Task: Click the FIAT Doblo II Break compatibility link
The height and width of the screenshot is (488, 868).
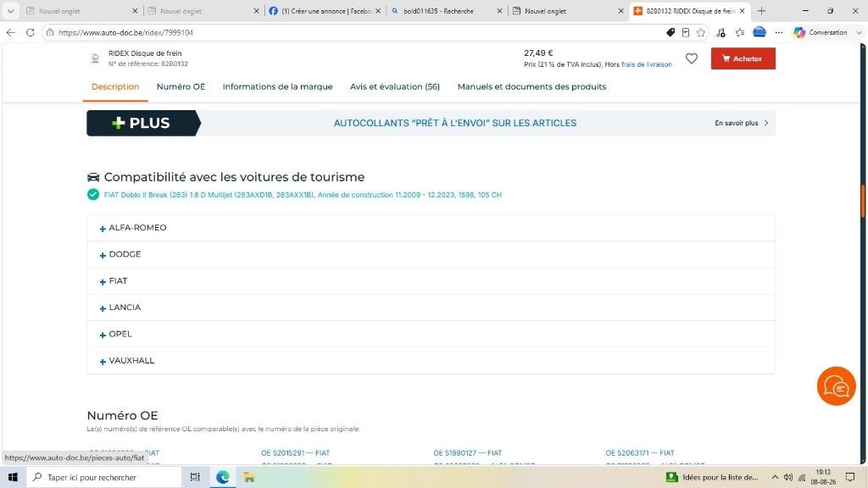Action: [x=303, y=195]
